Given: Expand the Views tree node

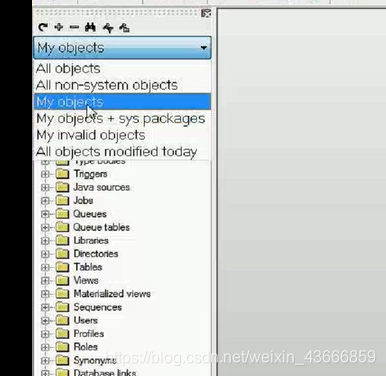Looking at the screenshot, I should 45,281.
